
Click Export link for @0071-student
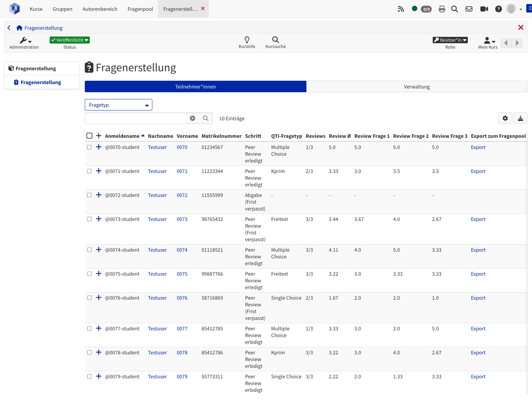click(x=478, y=171)
